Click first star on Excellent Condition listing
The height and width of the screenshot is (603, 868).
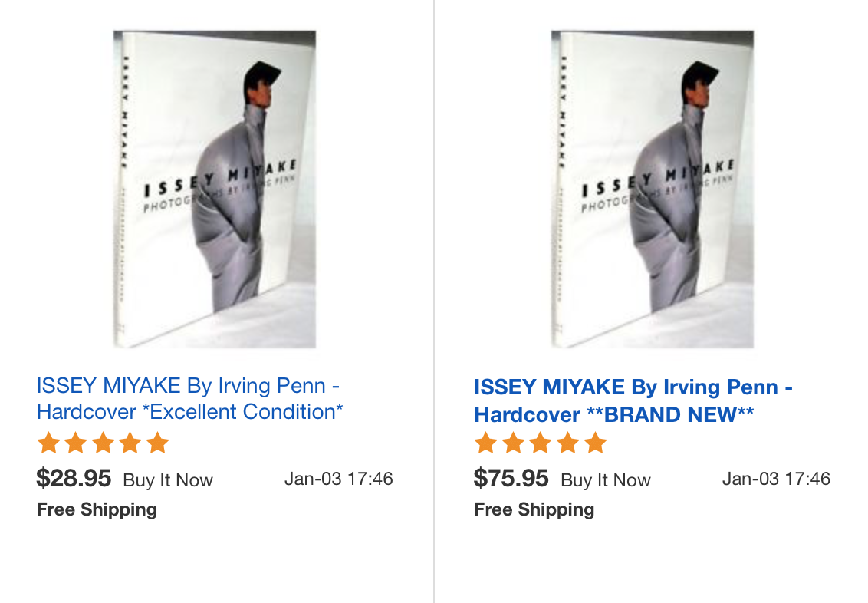[x=49, y=443]
